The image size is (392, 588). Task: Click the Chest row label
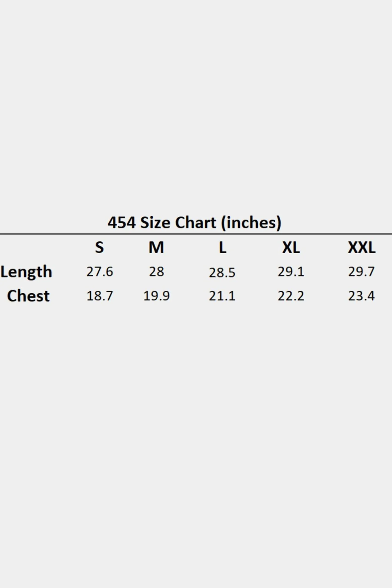coord(28,296)
